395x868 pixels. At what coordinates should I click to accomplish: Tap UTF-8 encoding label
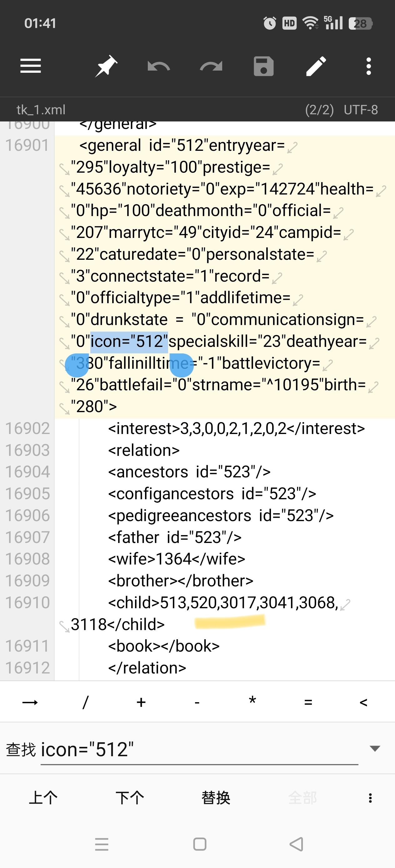361,110
